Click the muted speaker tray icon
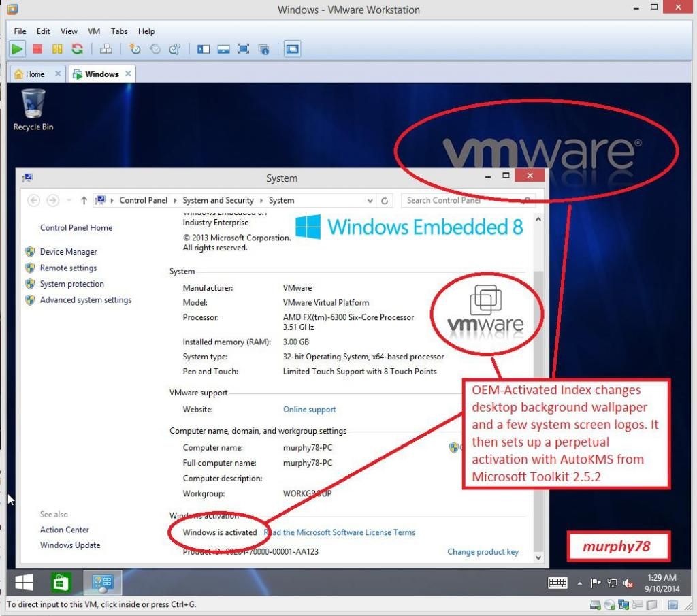This screenshot has width=697, height=616. click(x=628, y=583)
